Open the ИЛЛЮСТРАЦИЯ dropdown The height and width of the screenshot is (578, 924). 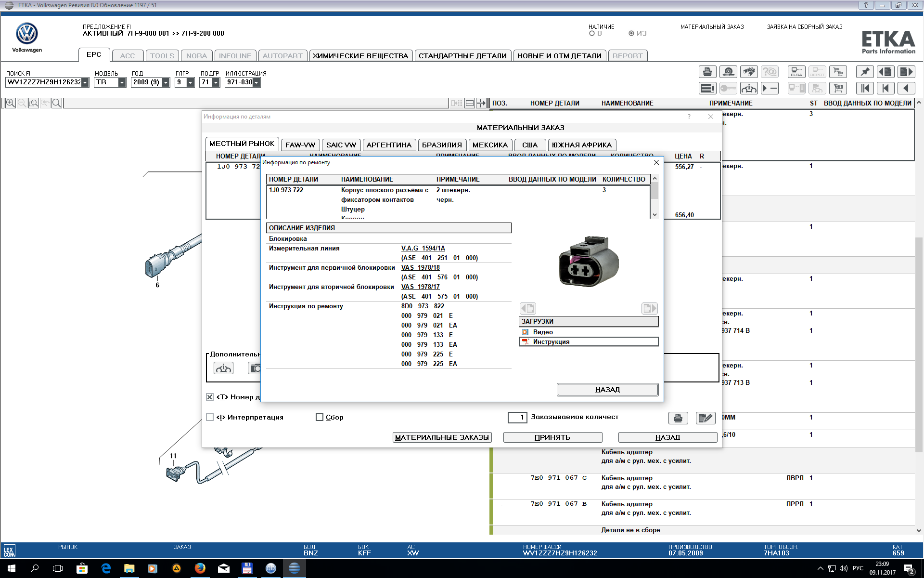pos(257,82)
